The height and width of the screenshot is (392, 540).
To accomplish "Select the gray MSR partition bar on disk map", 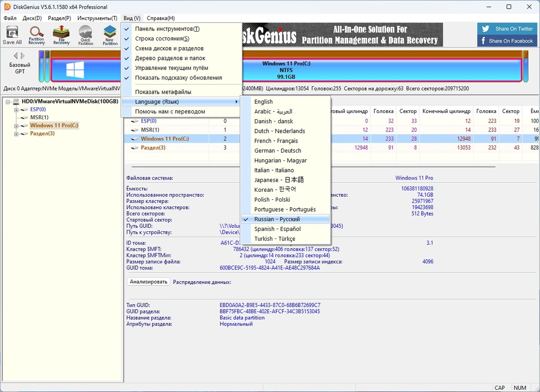I will point(47,67).
